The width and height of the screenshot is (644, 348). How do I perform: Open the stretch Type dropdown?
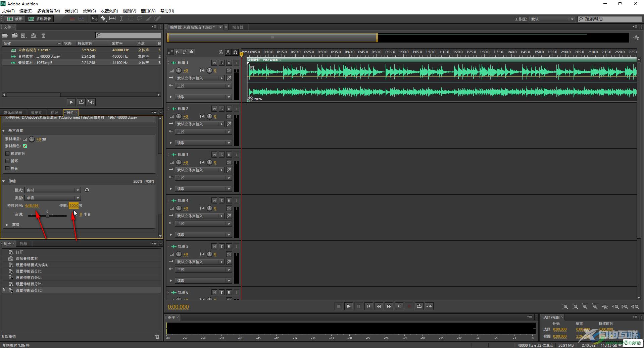53,198
